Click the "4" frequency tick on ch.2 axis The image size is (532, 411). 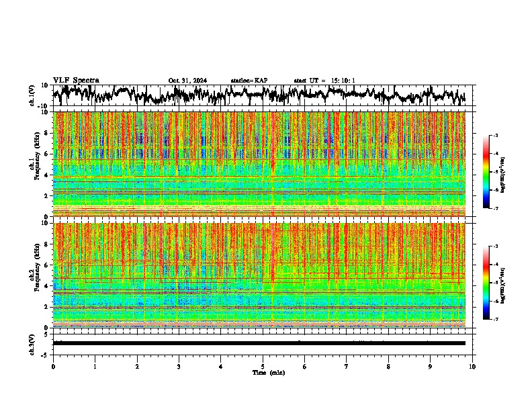click(46, 286)
